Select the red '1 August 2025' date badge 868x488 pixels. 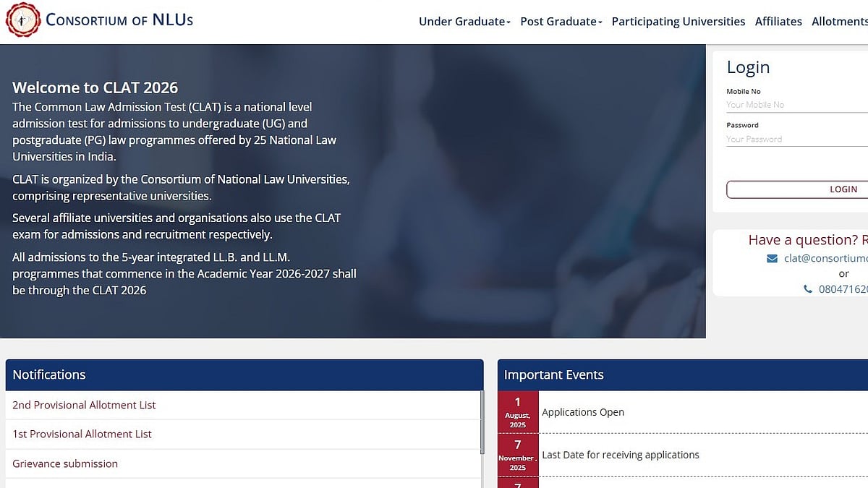point(517,412)
